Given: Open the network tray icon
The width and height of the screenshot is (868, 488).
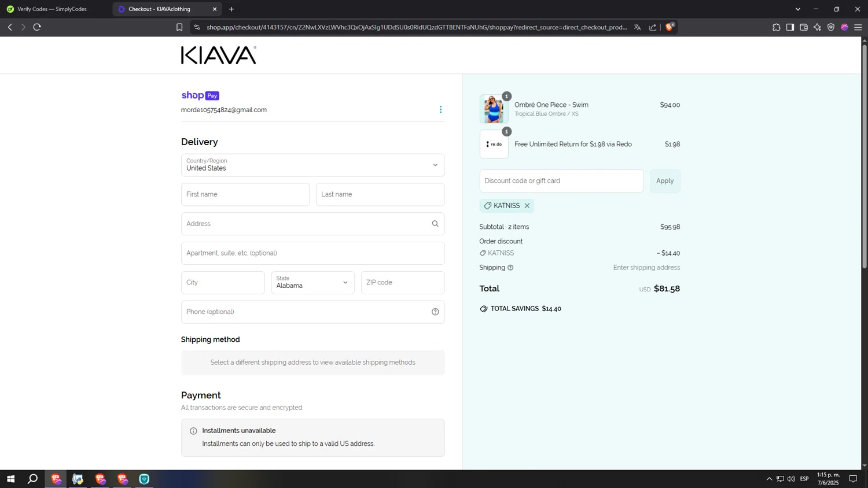Looking at the screenshot, I should (780, 479).
